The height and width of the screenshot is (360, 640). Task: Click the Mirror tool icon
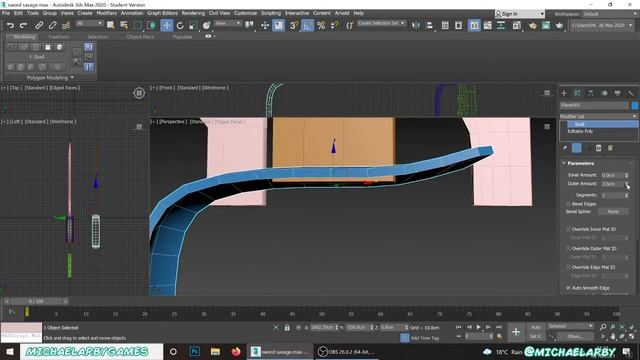point(416,25)
